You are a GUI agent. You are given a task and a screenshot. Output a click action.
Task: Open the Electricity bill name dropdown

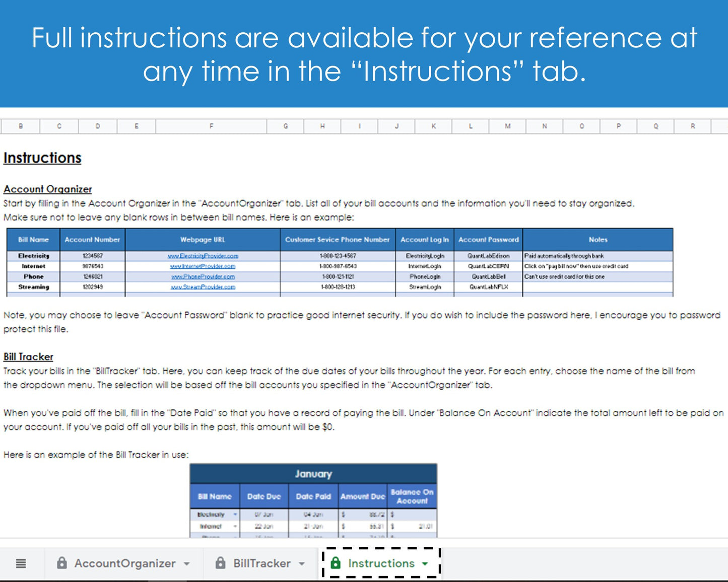pos(235,515)
